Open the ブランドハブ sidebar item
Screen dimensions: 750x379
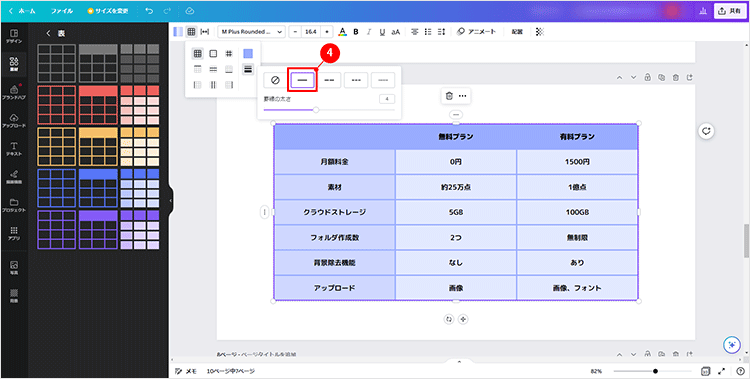14,92
